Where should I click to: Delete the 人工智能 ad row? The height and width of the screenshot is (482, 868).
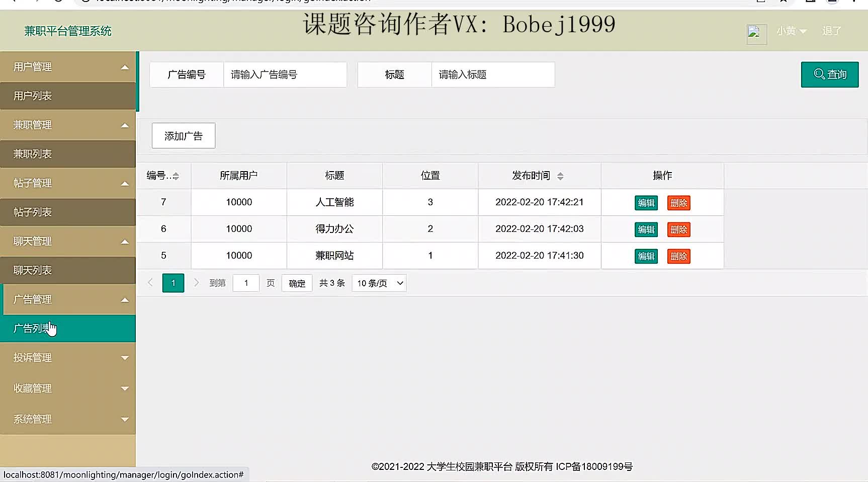(x=679, y=203)
